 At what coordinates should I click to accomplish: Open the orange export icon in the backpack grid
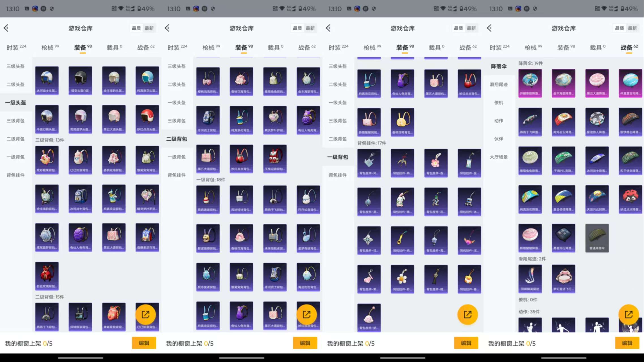[147, 314]
